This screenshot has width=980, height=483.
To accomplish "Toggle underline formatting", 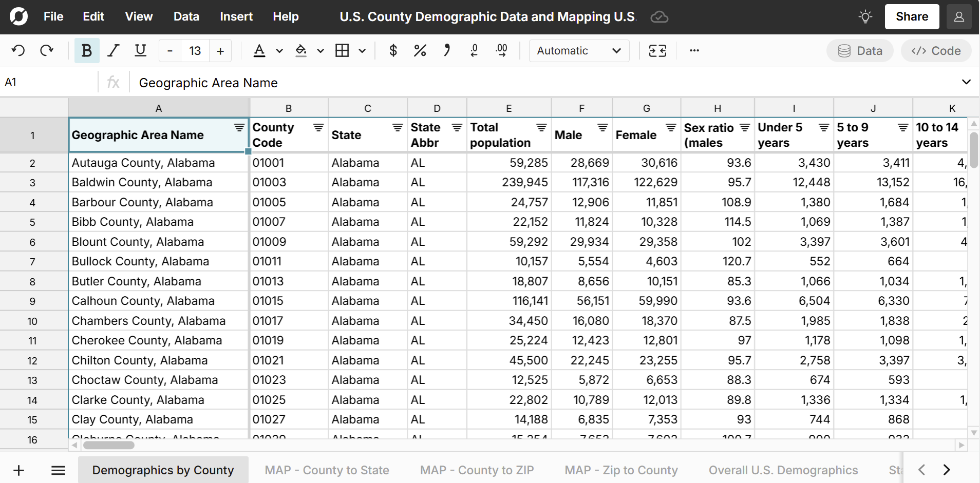I will (x=140, y=50).
